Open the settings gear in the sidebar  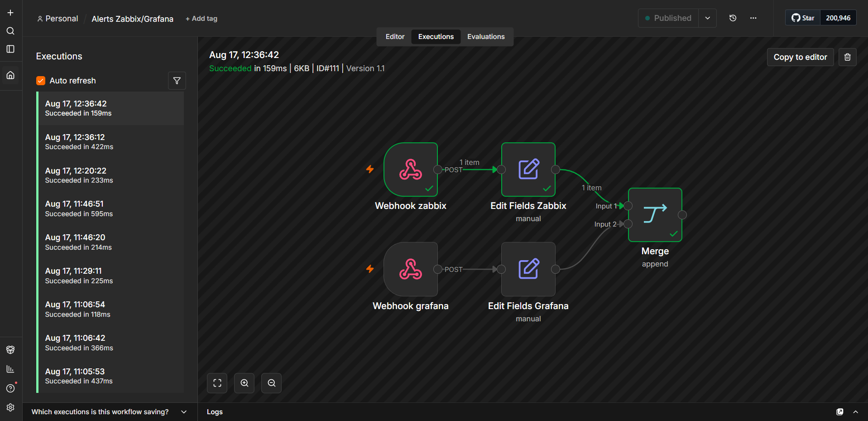tap(10, 407)
